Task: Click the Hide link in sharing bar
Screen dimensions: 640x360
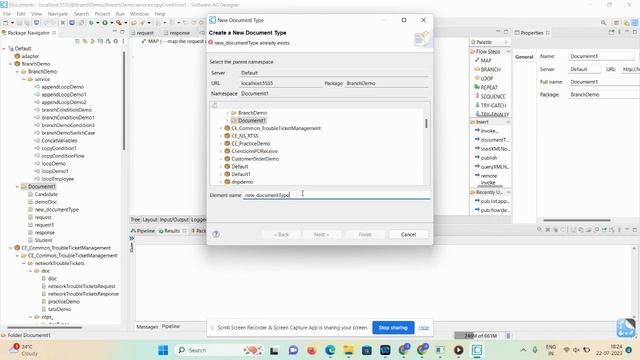Action: click(x=424, y=328)
